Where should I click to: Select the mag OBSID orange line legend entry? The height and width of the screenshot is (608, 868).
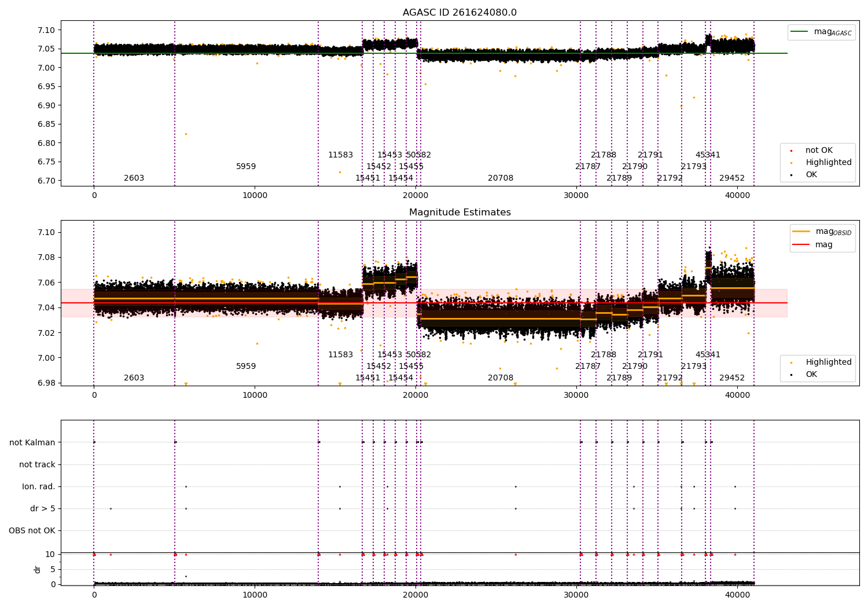[823, 232]
